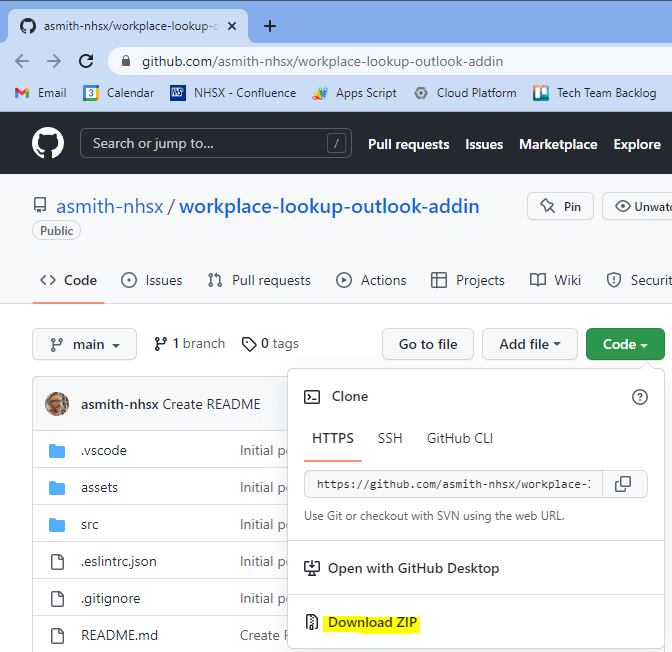Click the file icon beside README.md
The image size is (672, 652).
[57, 635]
